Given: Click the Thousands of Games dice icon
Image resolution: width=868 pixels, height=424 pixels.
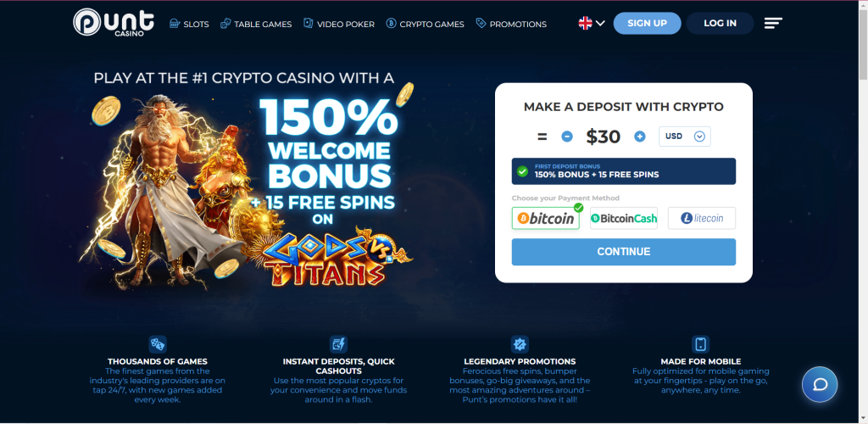Looking at the screenshot, I should click(158, 344).
